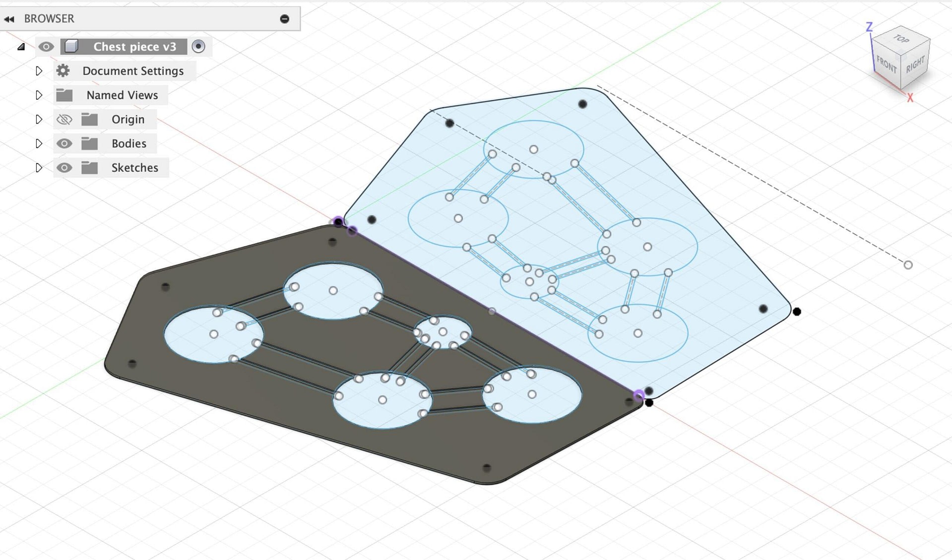The height and width of the screenshot is (560, 952).
Task: Click the Bodies folder icon
Action: pyautogui.click(x=89, y=143)
